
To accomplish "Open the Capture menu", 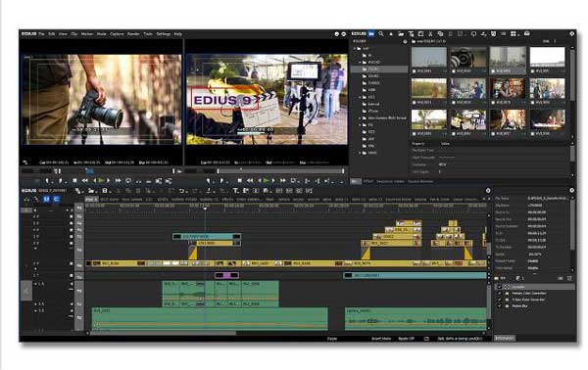I will [x=117, y=33].
